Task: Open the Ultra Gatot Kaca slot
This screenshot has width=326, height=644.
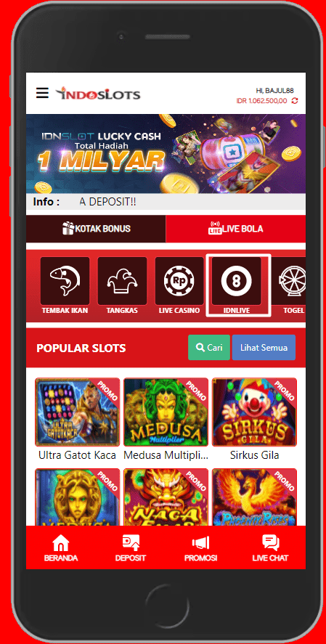Action: click(x=77, y=412)
